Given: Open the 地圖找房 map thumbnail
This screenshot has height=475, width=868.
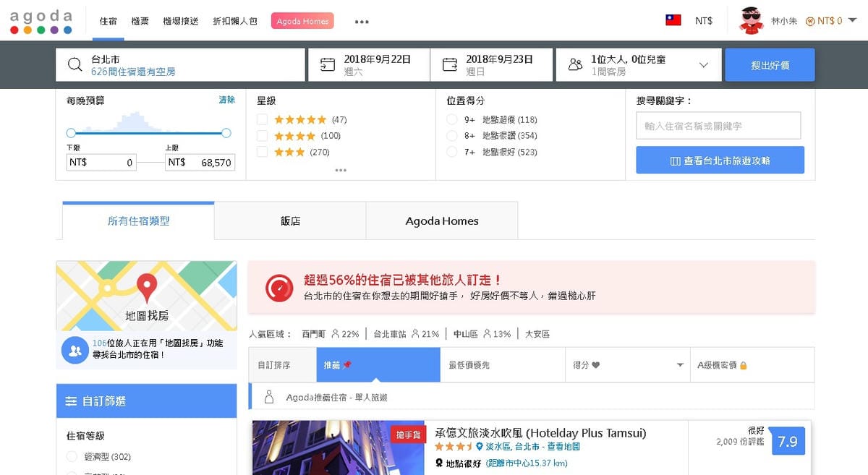Looking at the screenshot, I should (x=146, y=296).
